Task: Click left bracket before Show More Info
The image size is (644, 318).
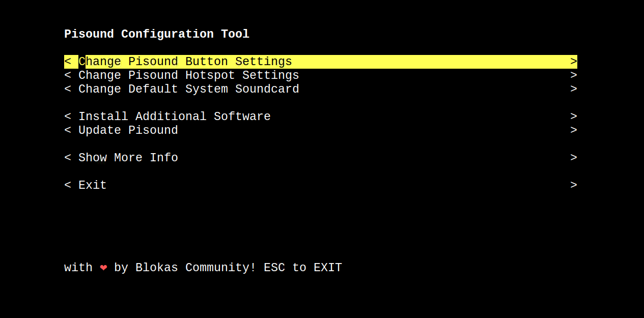Action: click(68, 158)
